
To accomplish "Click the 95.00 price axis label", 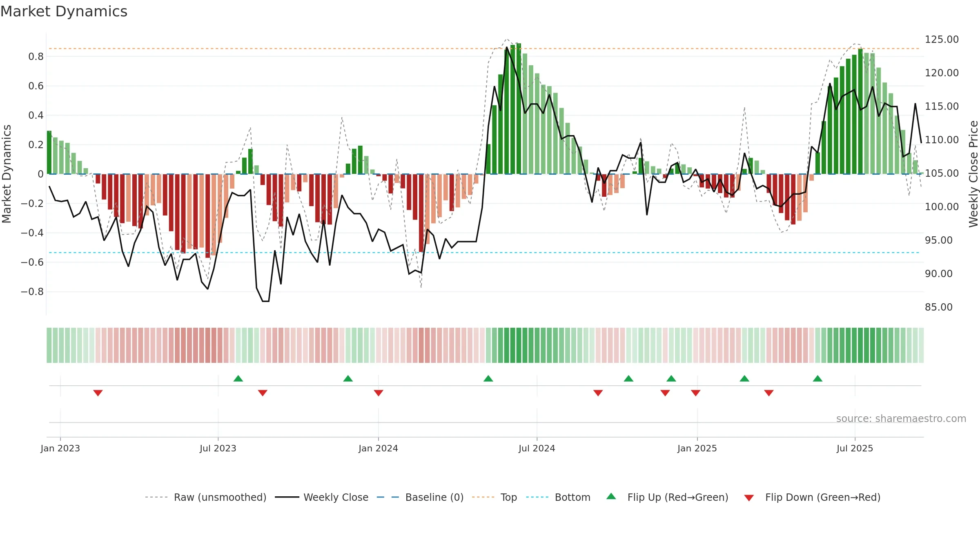I will tap(939, 240).
